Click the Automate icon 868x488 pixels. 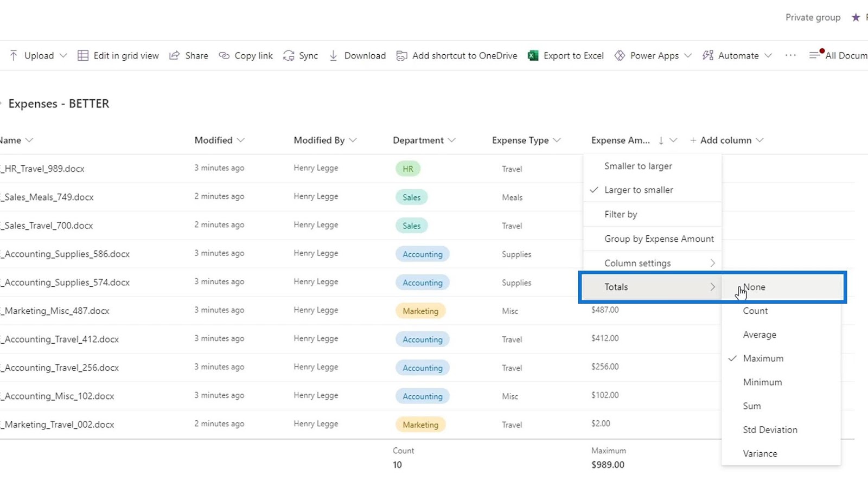coord(707,55)
